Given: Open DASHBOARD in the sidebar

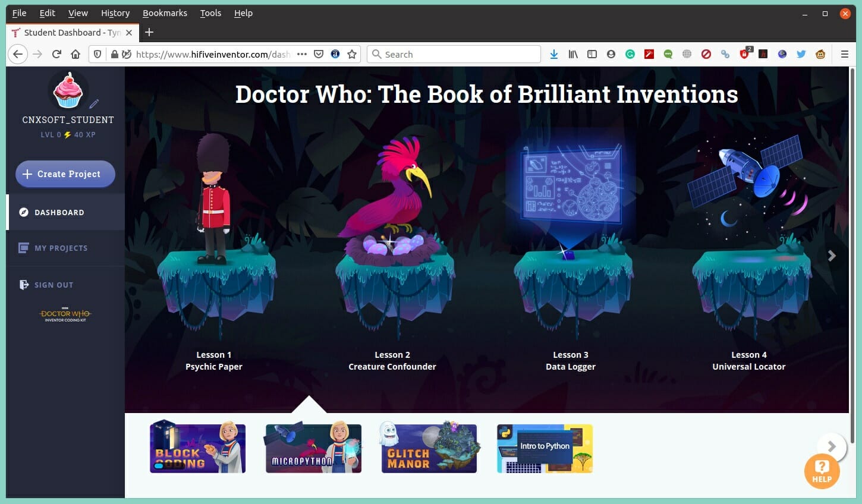Looking at the screenshot, I should (65, 212).
